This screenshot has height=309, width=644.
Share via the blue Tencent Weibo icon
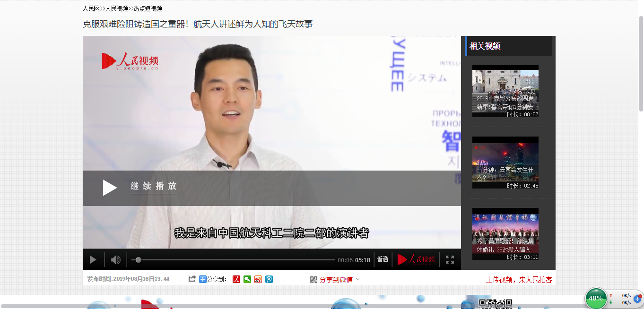point(269,279)
